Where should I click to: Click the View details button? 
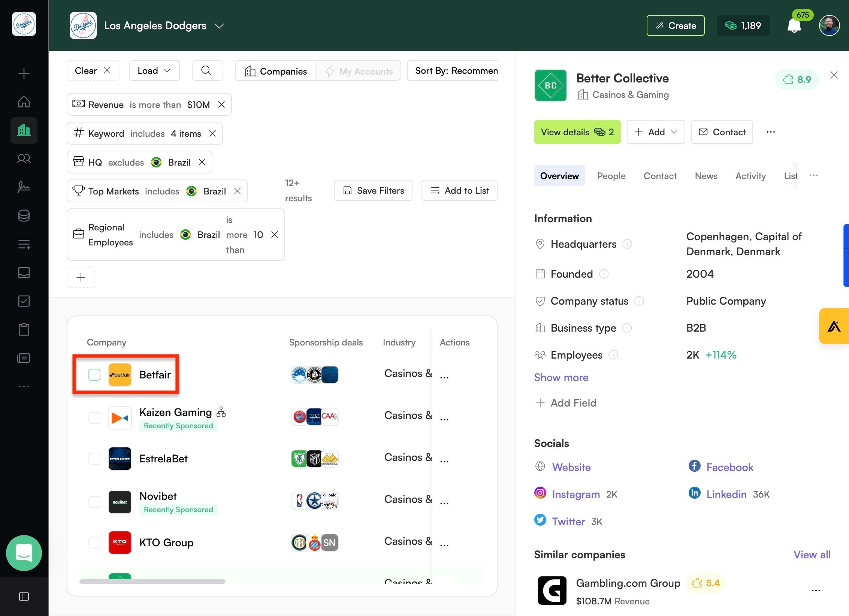tap(577, 132)
